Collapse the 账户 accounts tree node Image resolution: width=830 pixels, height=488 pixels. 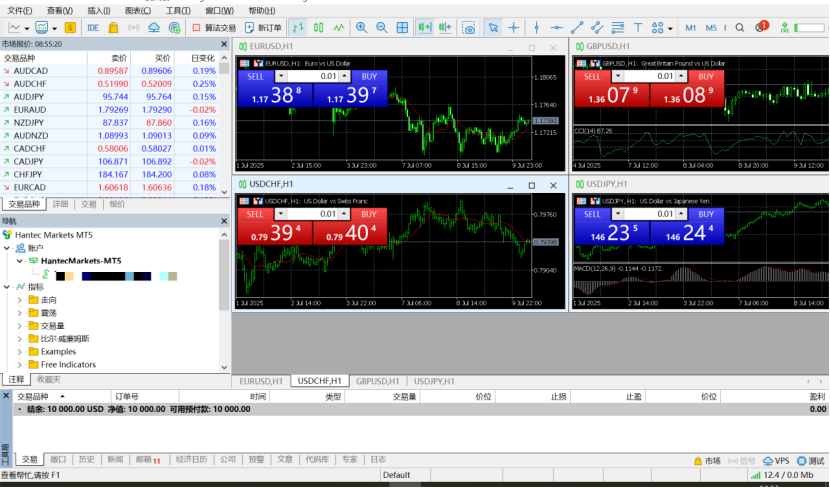tap(7, 248)
